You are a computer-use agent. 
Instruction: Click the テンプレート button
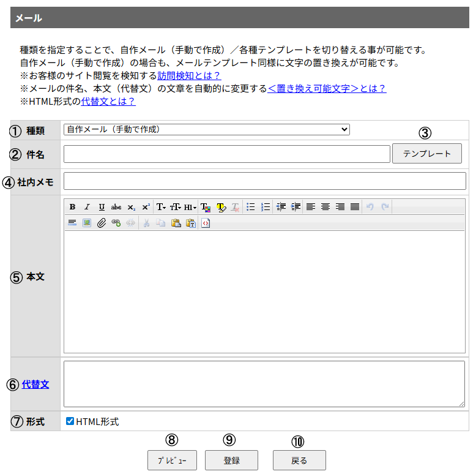(427, 154)
